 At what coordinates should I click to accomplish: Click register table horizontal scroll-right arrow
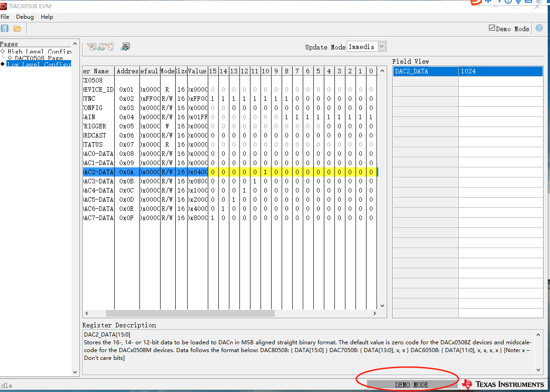[375, 314]
